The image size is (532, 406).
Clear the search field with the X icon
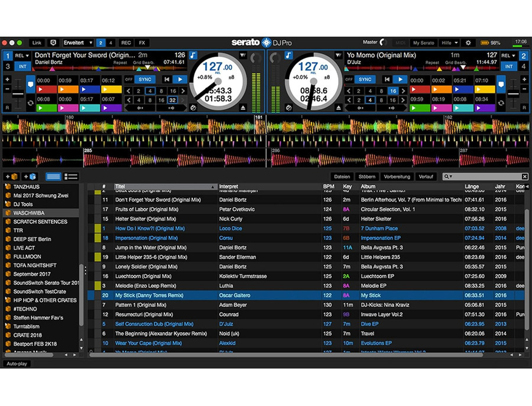(x=524, y=176)
